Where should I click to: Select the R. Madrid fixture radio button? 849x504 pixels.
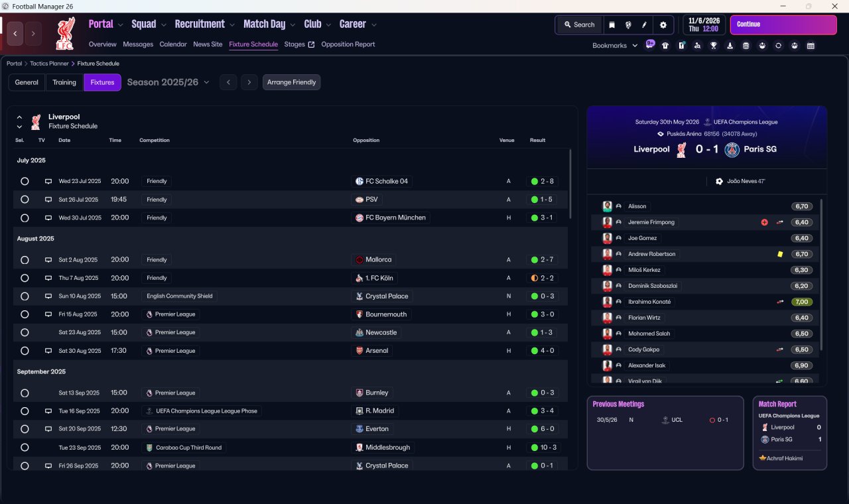pyautogui.click(x=25, y=411)
